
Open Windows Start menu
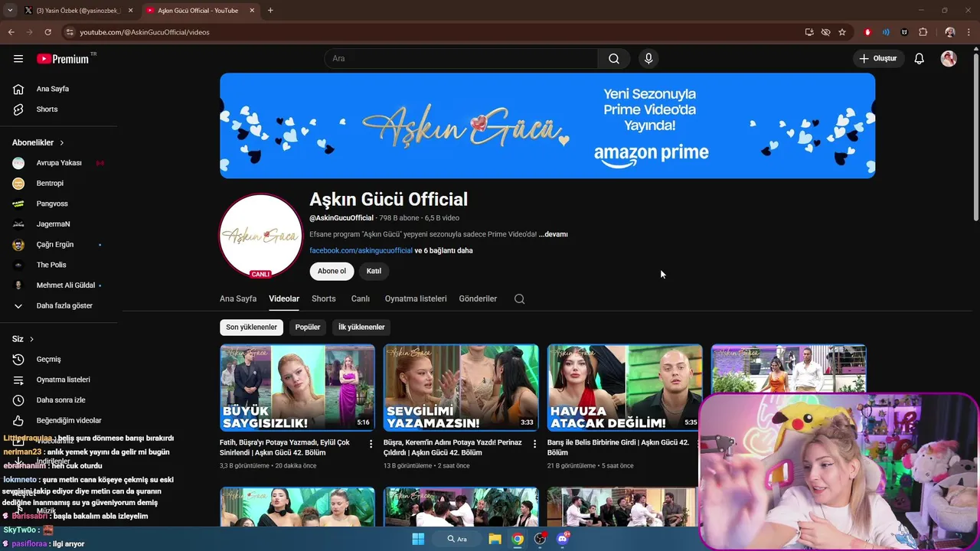point(418,539)
